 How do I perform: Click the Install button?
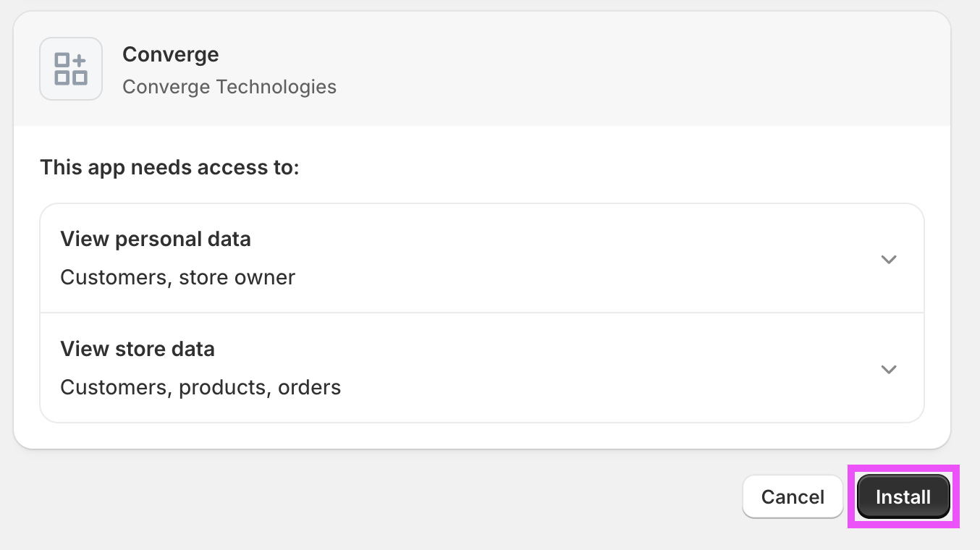(x=903, y=496)
